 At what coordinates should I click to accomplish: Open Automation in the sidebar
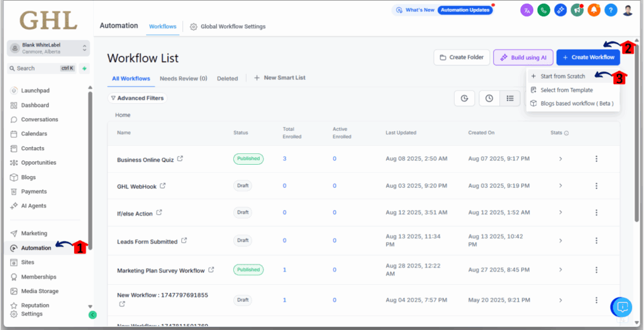[x=31, y=248]
